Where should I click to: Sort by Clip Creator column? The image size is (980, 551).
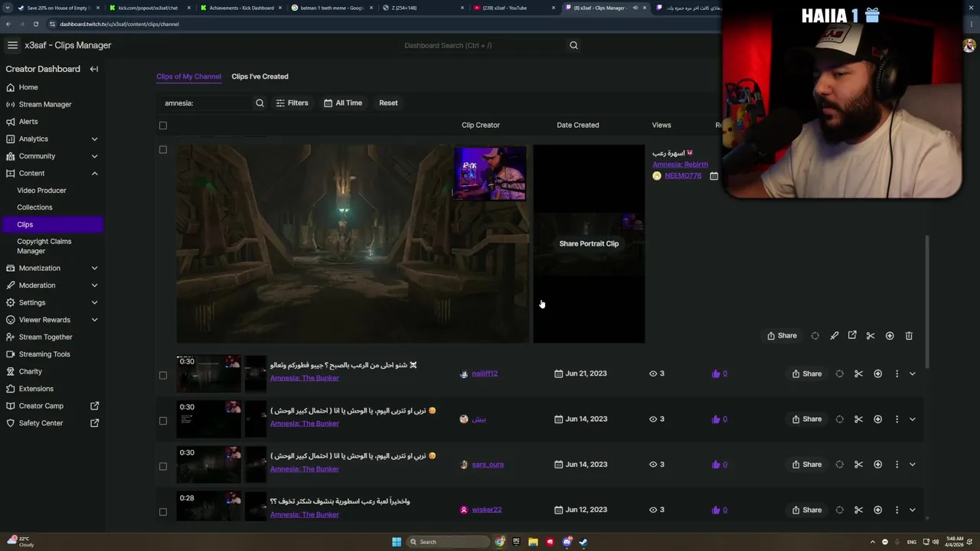[480, 125]
